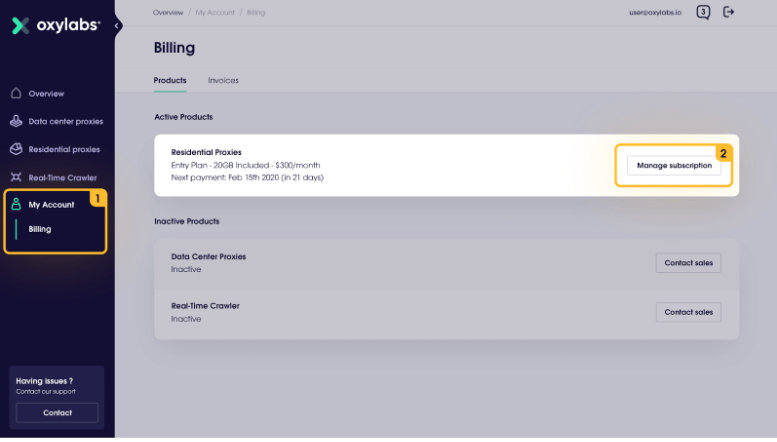
Task: Open Residential proxies in sidebar
Action: coord(64,149)
